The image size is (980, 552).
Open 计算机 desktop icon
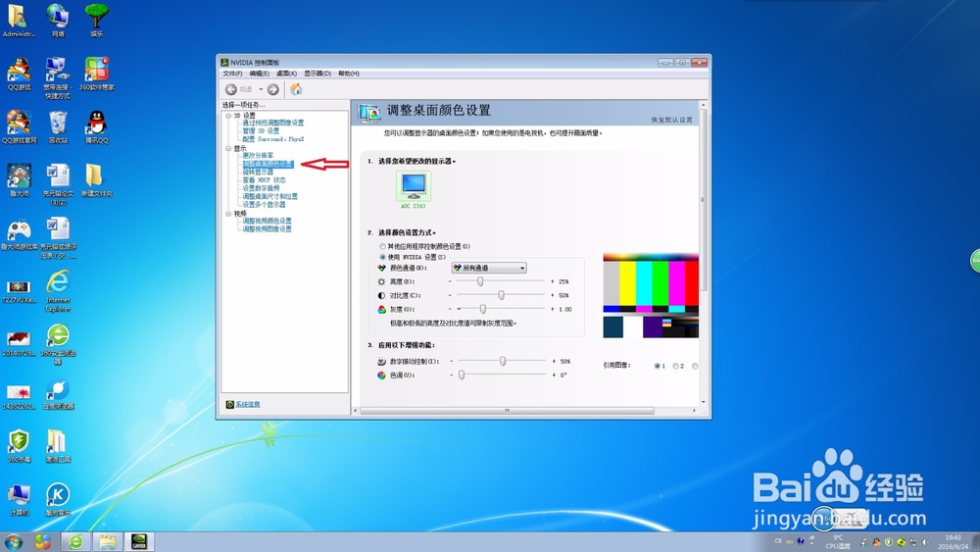tap(20, 499)
